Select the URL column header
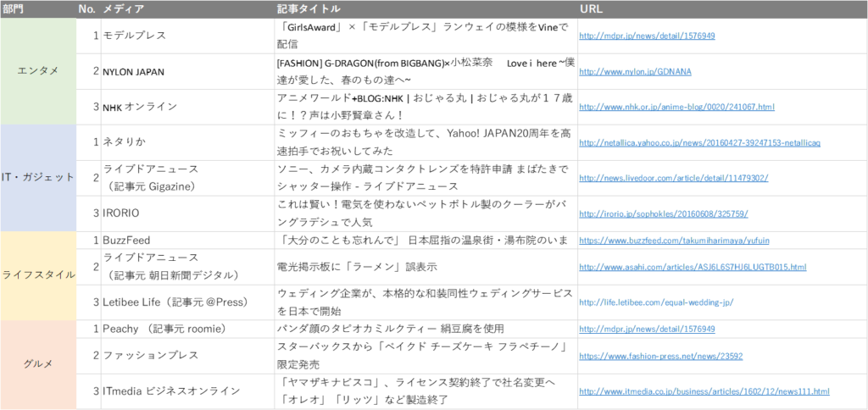 point(723,8)
